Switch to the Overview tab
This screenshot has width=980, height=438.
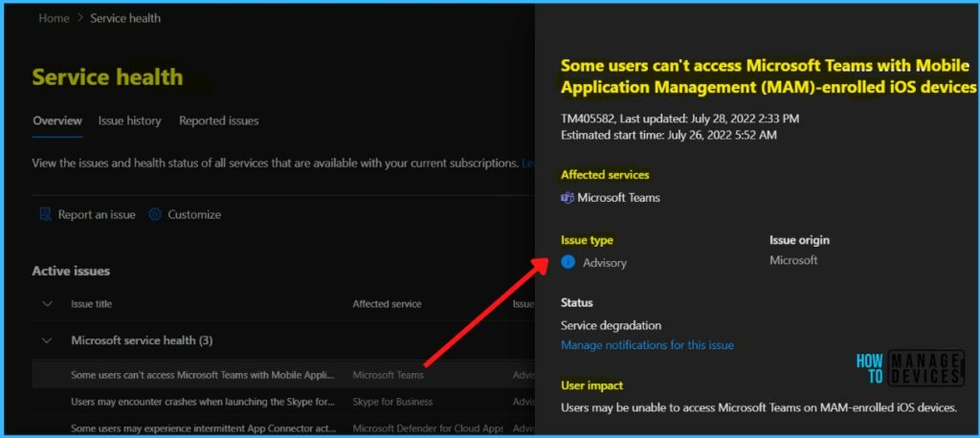pos(57,120)
